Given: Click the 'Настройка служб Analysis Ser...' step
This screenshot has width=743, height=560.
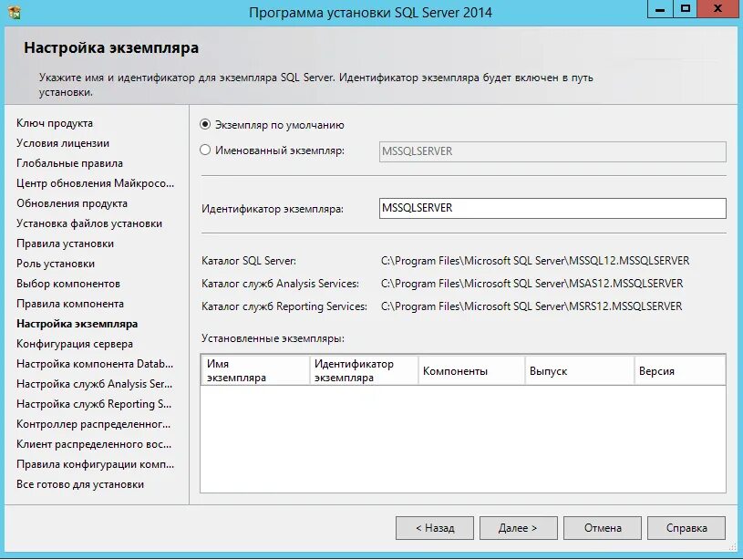Looking at the screenshot, I should pyautogui.click(x=94, y=384).
